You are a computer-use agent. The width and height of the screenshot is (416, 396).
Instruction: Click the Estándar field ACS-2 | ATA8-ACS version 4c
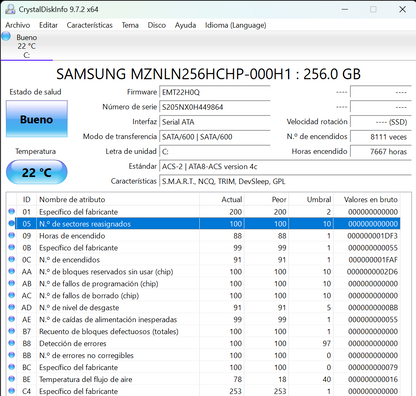[285, 166]
